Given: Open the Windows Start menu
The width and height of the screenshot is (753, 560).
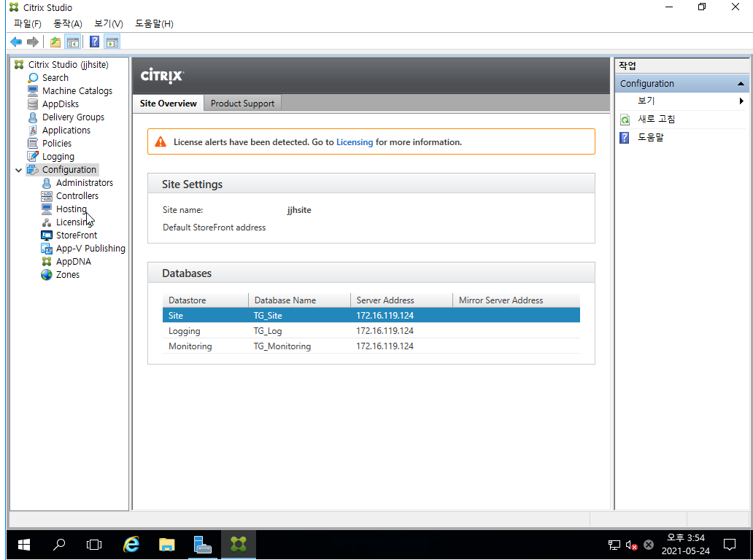Looking at the screenshot, I should click(24, 545).
